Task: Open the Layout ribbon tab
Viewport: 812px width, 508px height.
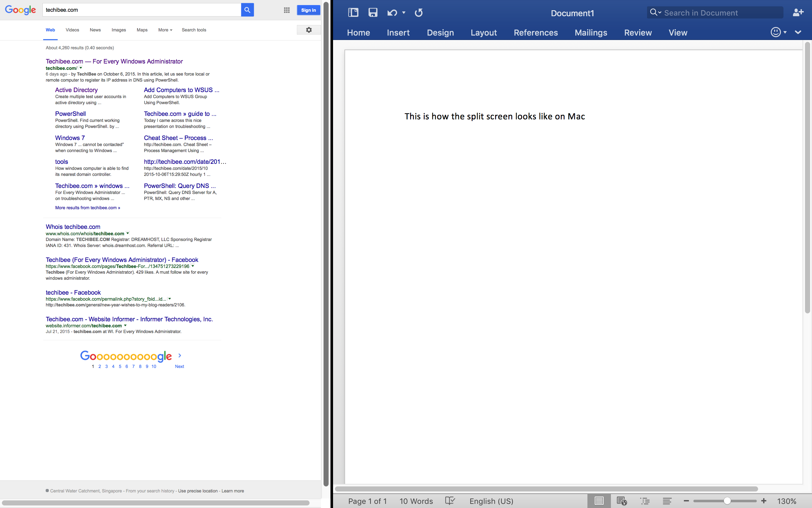Action: (x=483, y=33)
